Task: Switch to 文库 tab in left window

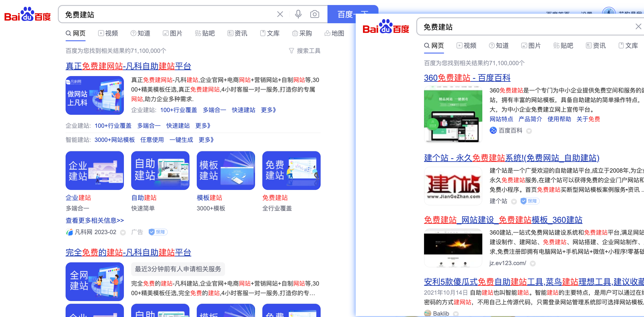Action: [270, 33]
